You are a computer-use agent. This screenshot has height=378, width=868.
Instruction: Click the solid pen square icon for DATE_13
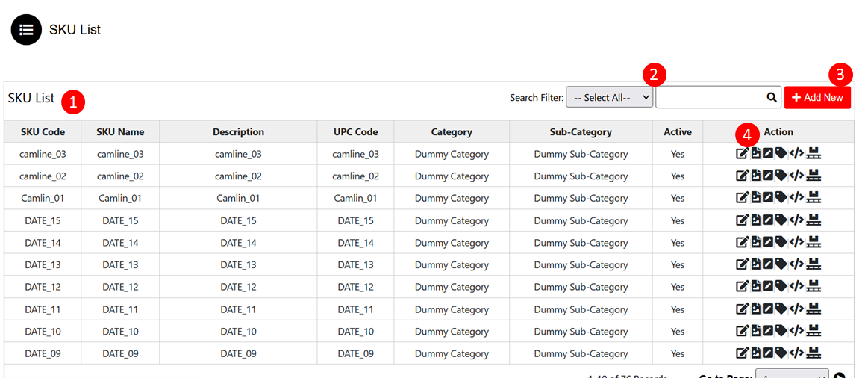[x=767, y=265]
